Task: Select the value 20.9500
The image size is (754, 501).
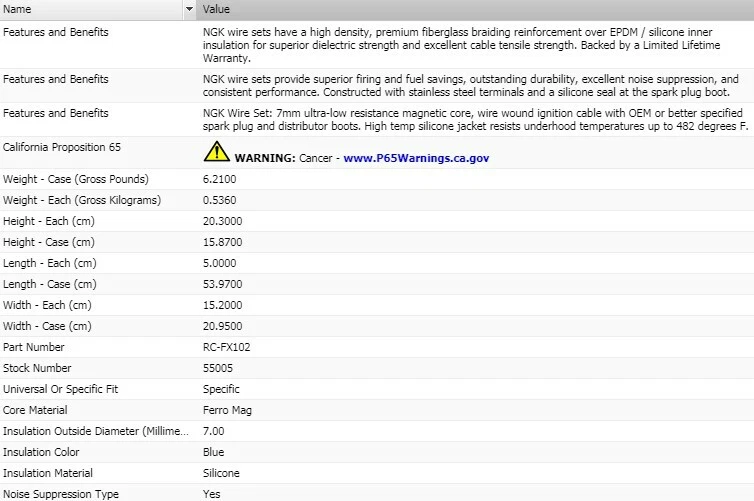Action: [222, 326]
